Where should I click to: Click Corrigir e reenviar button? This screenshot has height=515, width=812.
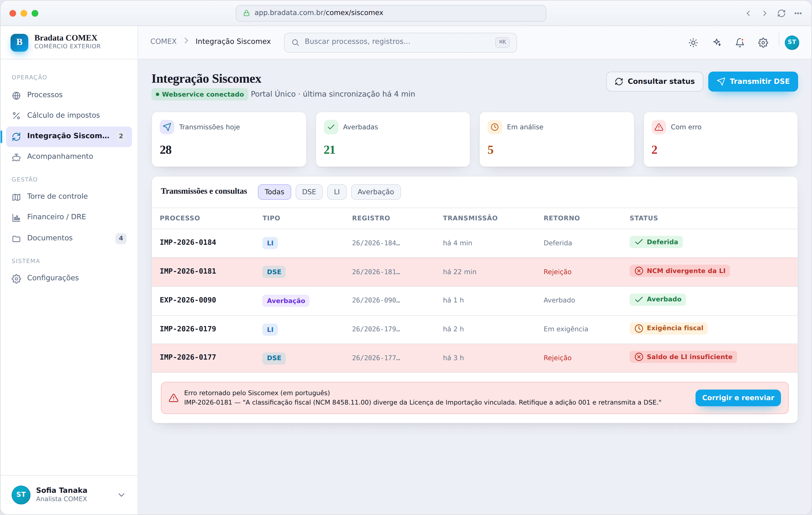click(738, 398)
